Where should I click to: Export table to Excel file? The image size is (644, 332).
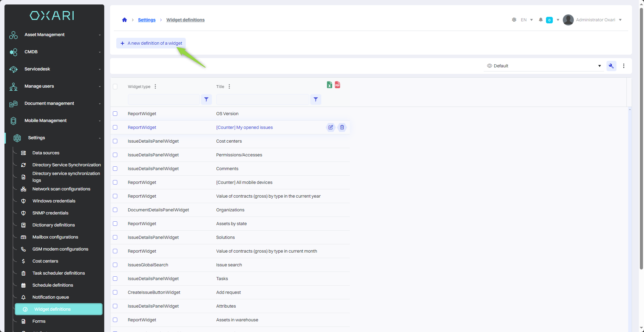(x=329, y=85)
